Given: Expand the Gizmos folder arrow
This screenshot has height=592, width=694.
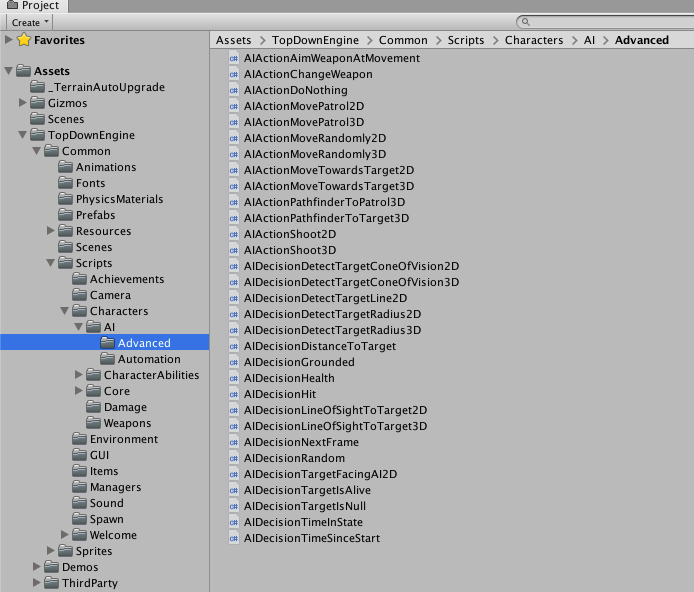Looking at the screenshot, I should [23, 103].
